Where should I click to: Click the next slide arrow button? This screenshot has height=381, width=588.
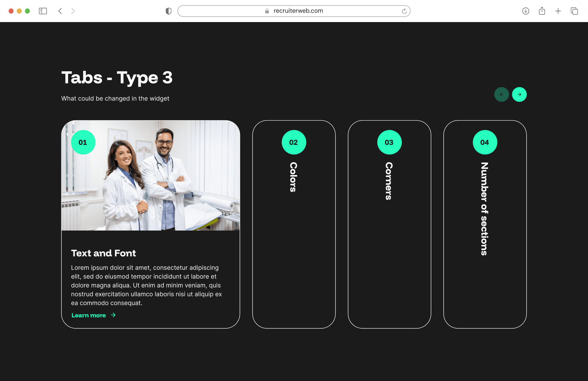(x=519, y=95)
